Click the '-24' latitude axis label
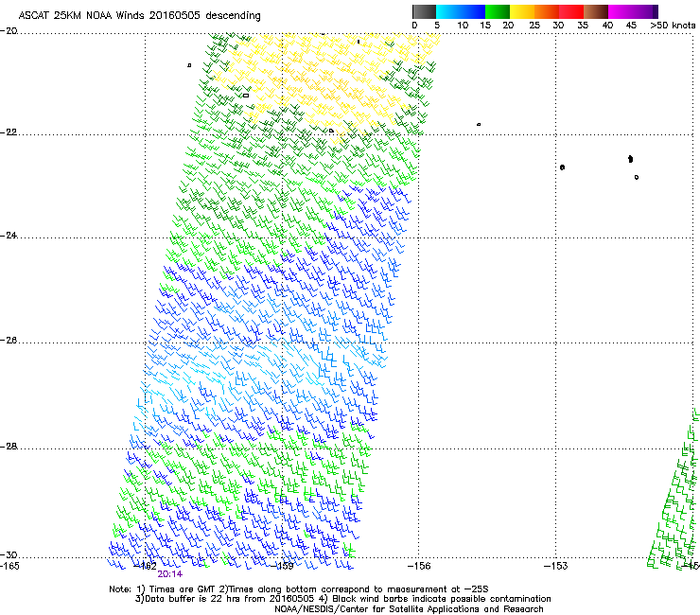The width and height of the screenshot is (700, 615). (9, 236)
